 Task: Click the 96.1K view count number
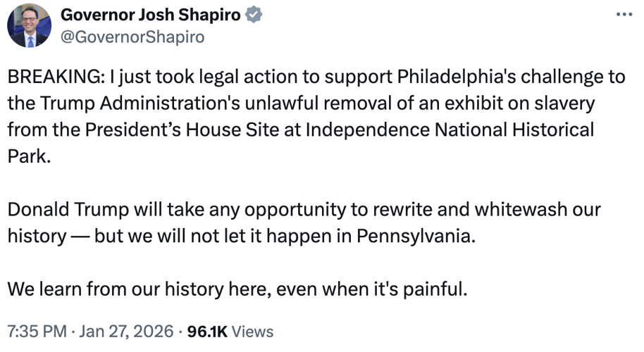click(207, 331)
